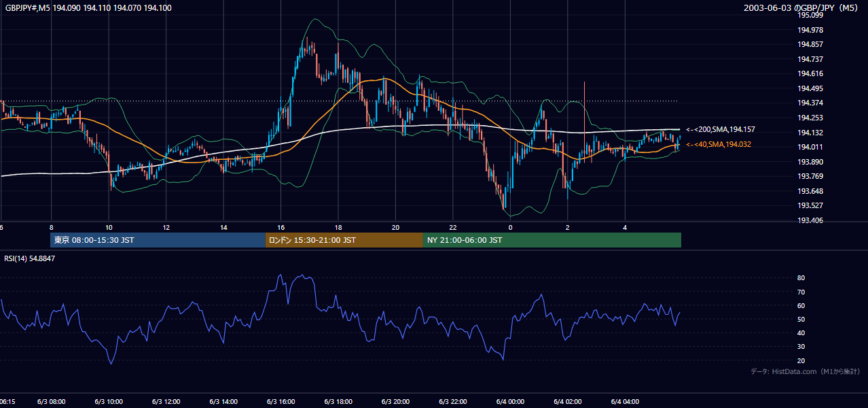Screen dimensions: 868x408
Task: Click price axis value 194.857
Action: click(810, 44)
